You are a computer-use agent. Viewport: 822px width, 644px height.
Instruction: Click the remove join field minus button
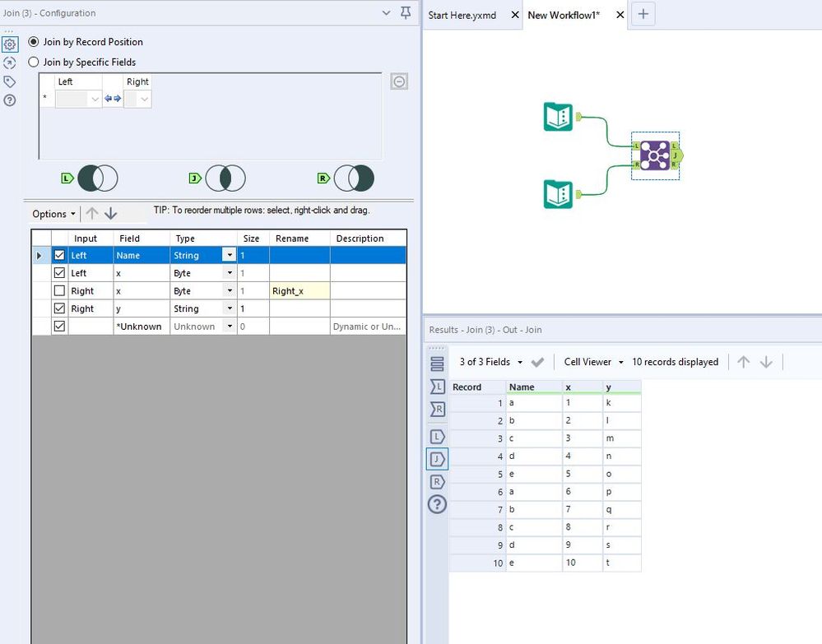[399, 81]
